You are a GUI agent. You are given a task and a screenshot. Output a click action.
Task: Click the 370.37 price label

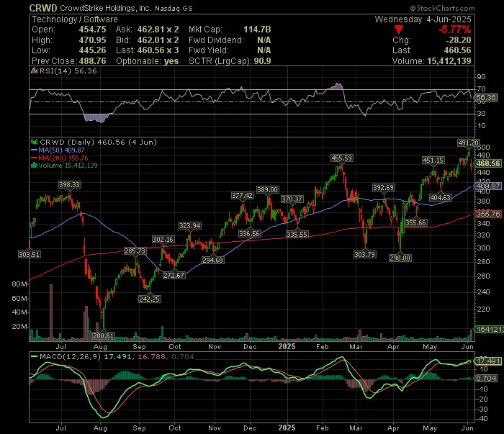[x=292, y=199]
